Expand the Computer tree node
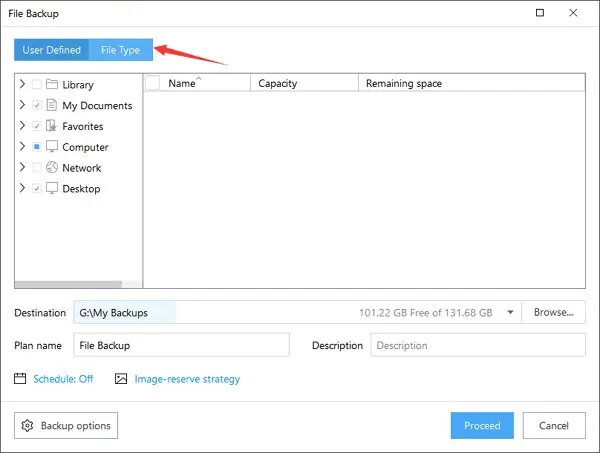The height and width of the screenshot is (453, 600). pos(22,146)
